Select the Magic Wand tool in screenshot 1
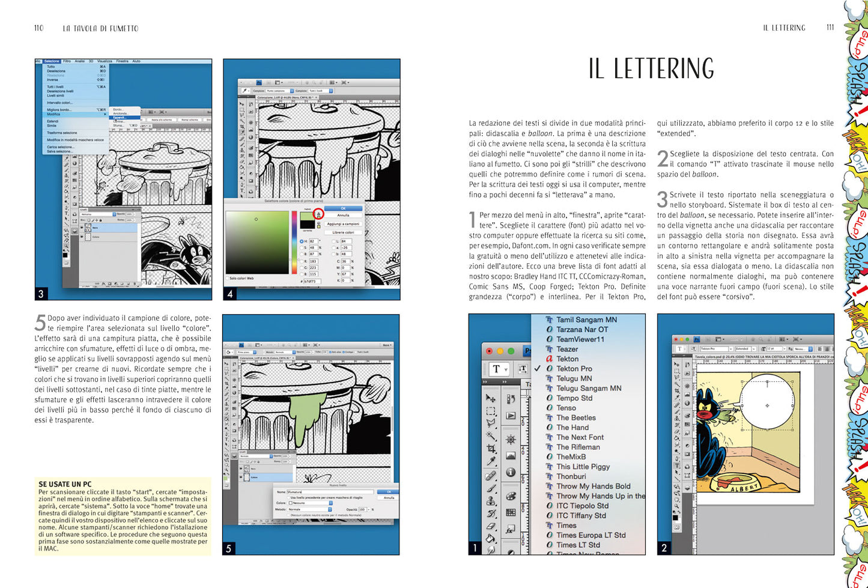This screenshot has width=868, height=588. (x=491, y=435)
